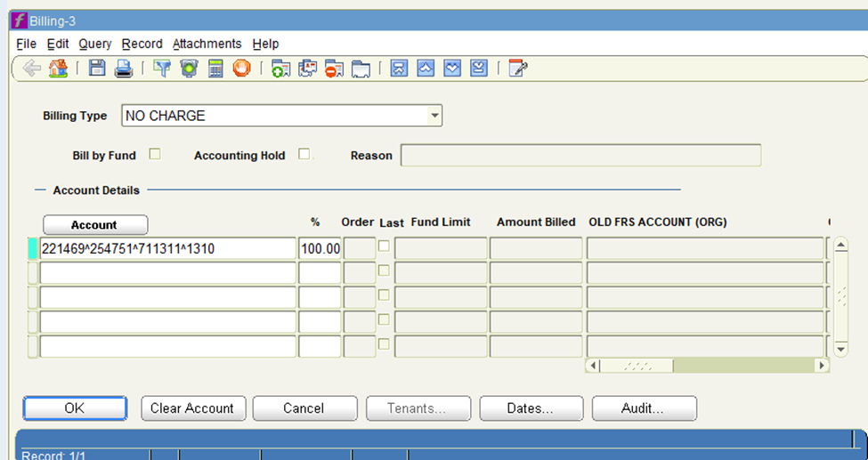Click the Dates... button
Viewport: 868px width, 460px height.
[531, 408]
